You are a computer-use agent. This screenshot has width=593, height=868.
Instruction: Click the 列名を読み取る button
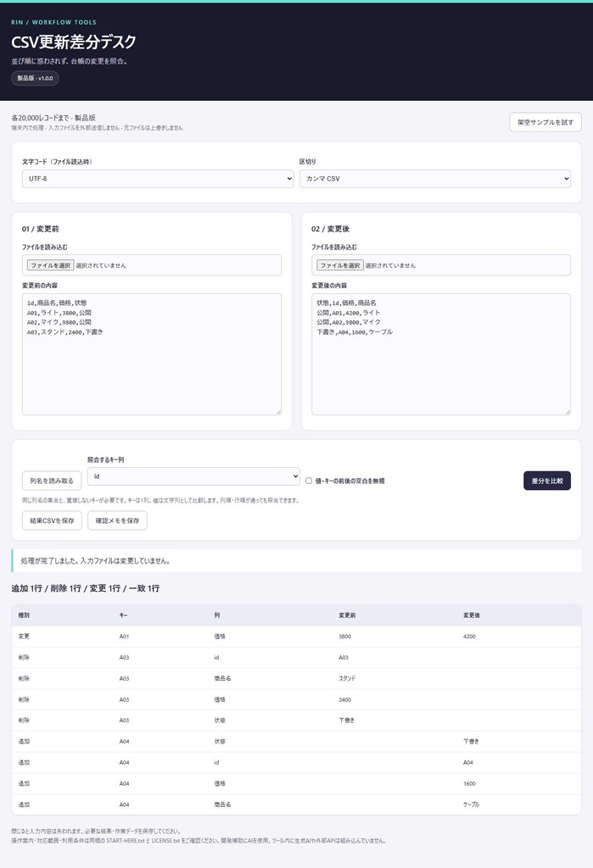point(52,481)
